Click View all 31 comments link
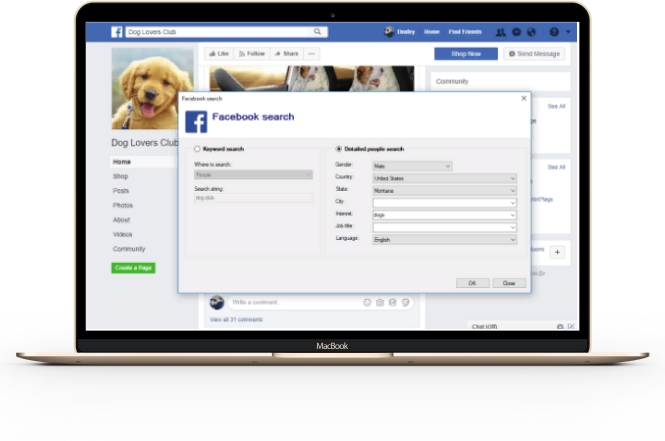665x441 pixels. [x=236, y=319]
